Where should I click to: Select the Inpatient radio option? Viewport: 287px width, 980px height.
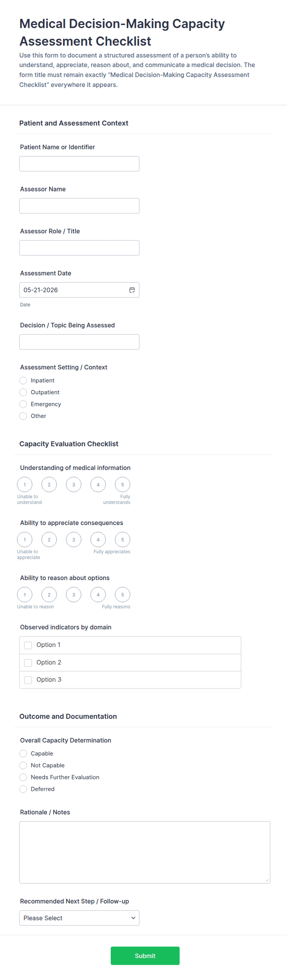(23, 380)
